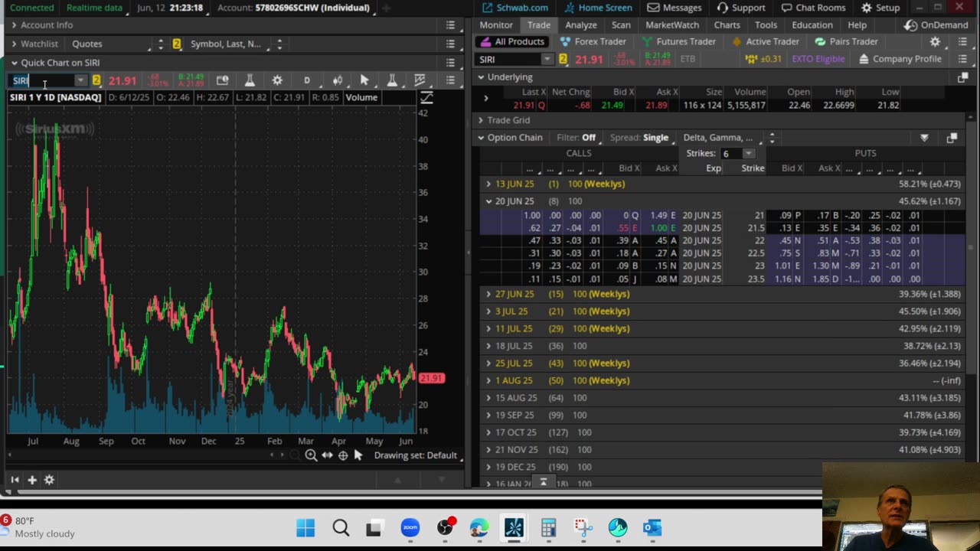Open the Quick Chart patterns icon
This screenshot has height=551, width=980.
pos(420,80)
